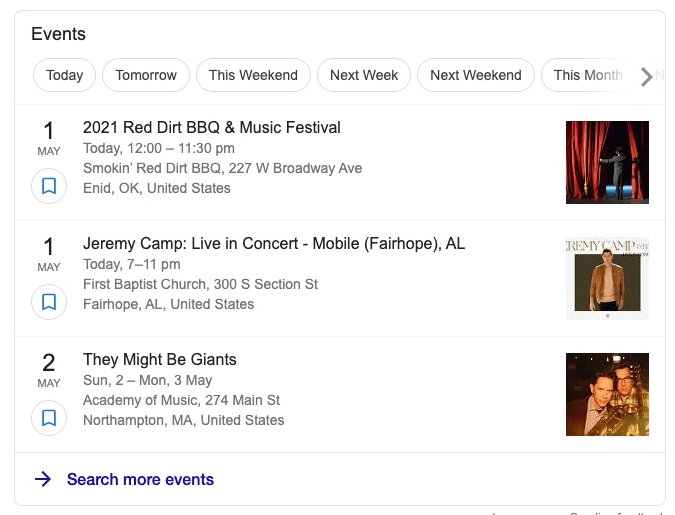This screenshot has height=515, width=675.
Task: Show events for Next Week
Action: click(364, 75)
